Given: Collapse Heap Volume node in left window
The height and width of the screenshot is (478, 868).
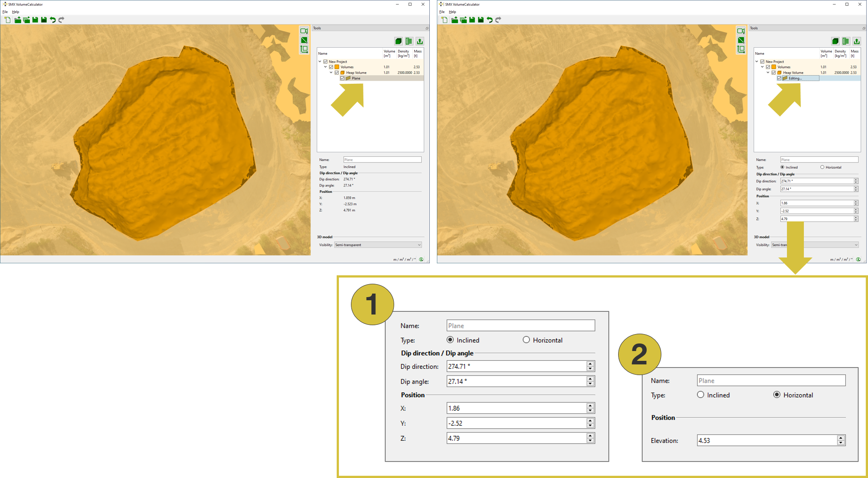Looking at the screenshot, I should (x=331, y=73).
